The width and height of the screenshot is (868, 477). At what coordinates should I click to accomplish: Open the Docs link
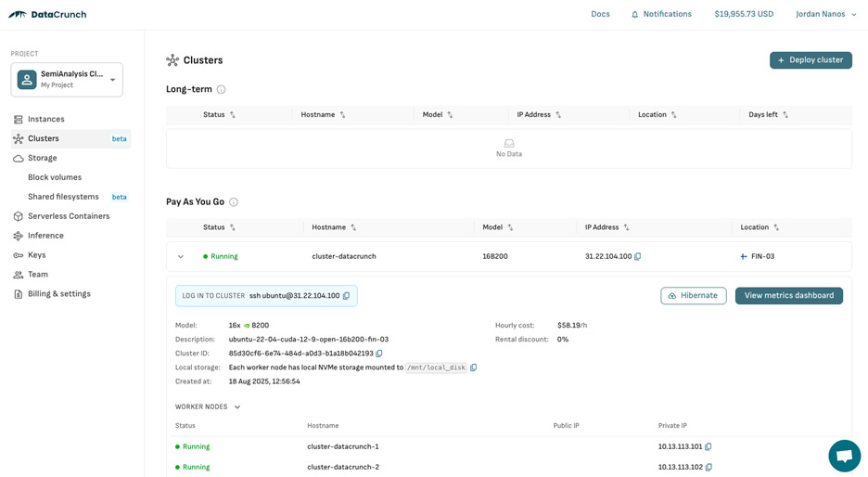(600, 15)
